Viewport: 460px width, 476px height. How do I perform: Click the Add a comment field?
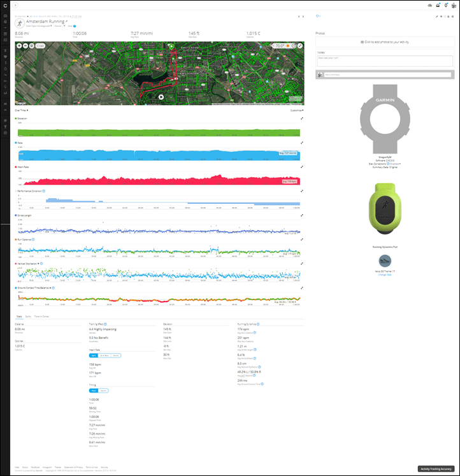point(388,75)
